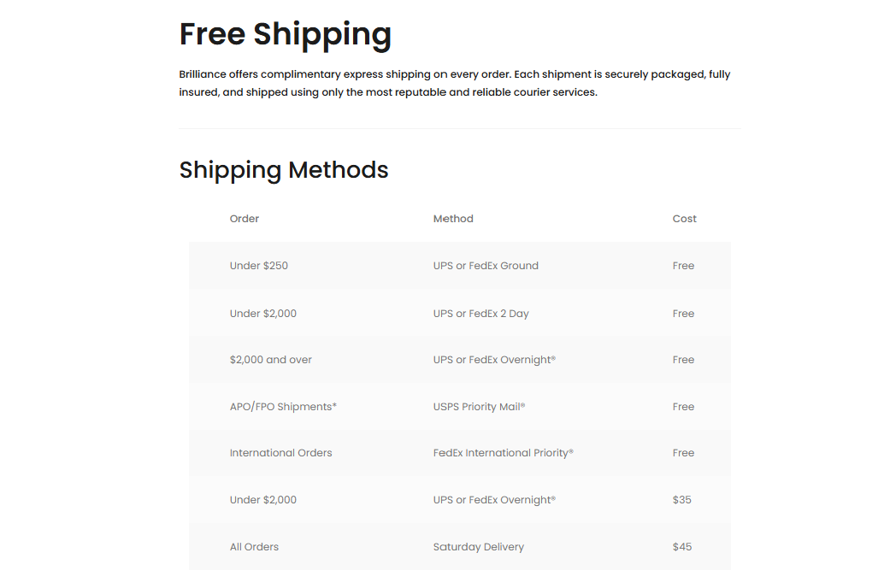Screen dimensions: 884x588
Task: Click the Shipping Methods heading
Action: 284,170
